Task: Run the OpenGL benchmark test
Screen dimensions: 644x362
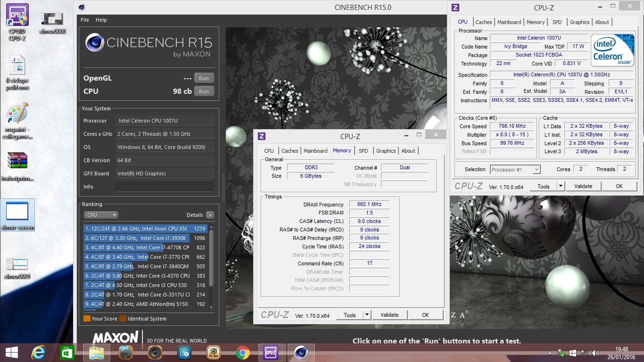Action: (x=204, y=78)
